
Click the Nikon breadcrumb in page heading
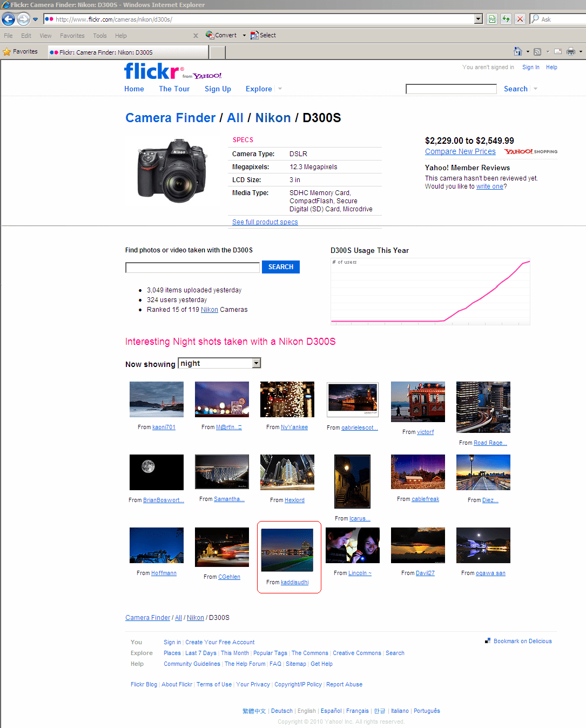tap(273, 118)
